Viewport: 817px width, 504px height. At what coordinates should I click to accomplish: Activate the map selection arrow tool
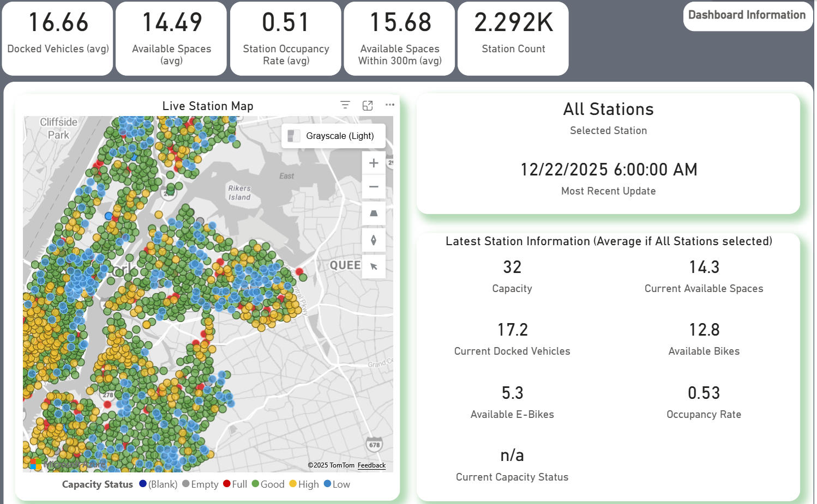pos(374,266)
